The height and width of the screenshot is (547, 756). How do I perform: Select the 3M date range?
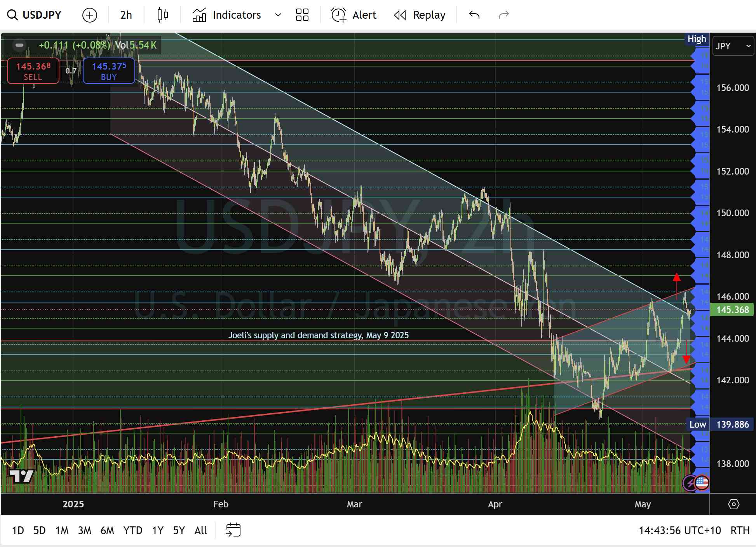point(84,530)
